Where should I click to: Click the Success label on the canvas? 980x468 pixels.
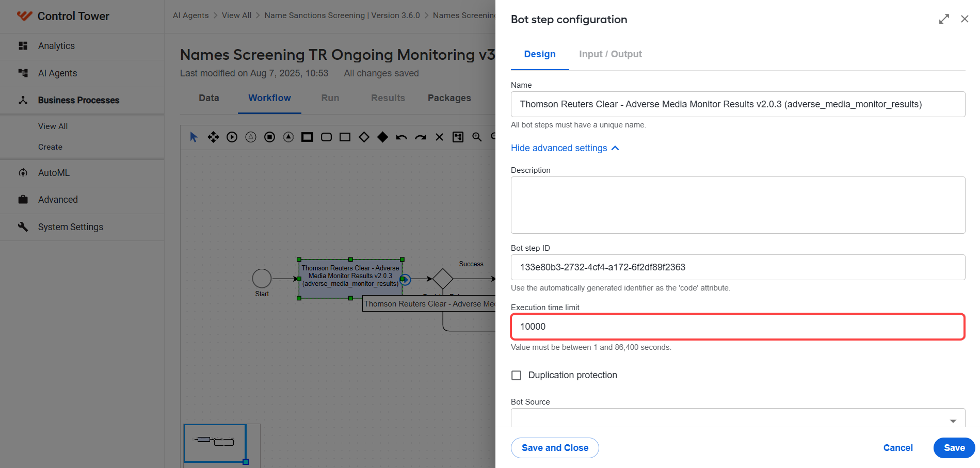(x=471, y=264)
